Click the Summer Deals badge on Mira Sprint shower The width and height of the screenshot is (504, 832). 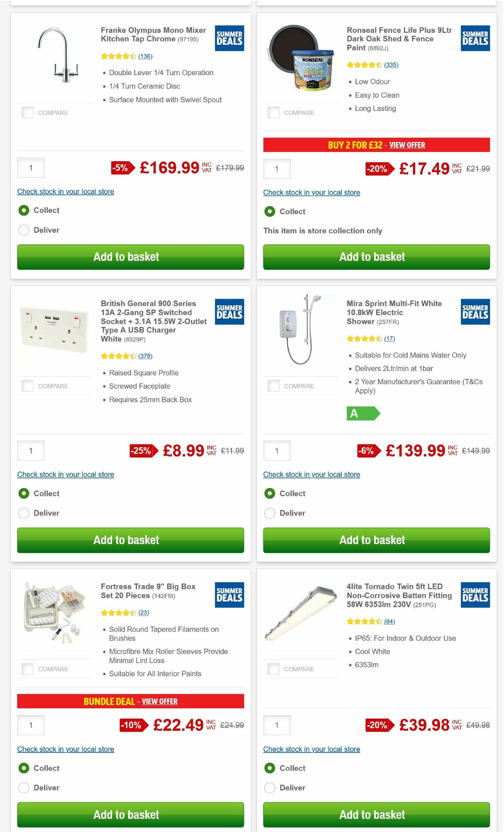[x=475, y=312]
